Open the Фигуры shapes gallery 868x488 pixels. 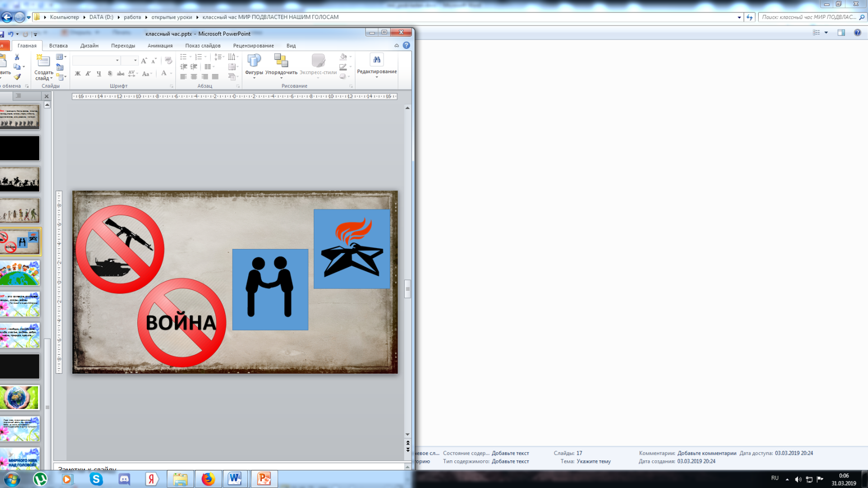[254, 65]
